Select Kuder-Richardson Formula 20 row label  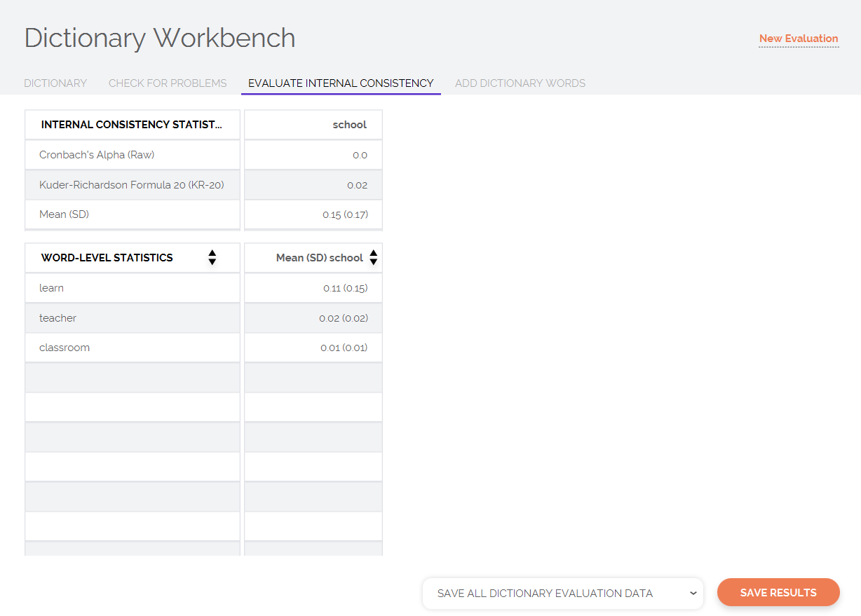pyautogui.click(x=132, y=185)
